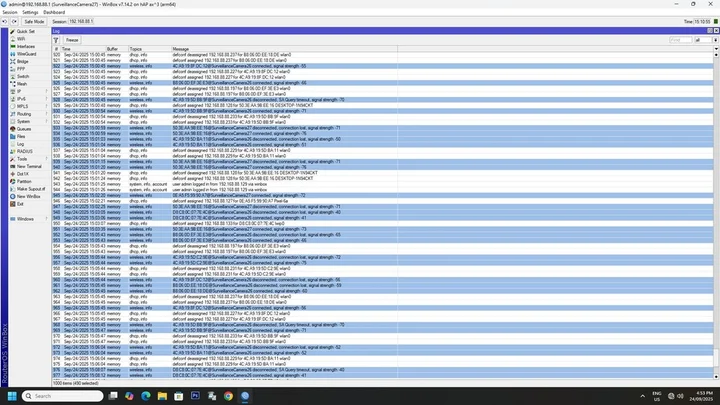Open Photoshop from taskbar
The height and width of the screenshot is (405, 720).
195,396
